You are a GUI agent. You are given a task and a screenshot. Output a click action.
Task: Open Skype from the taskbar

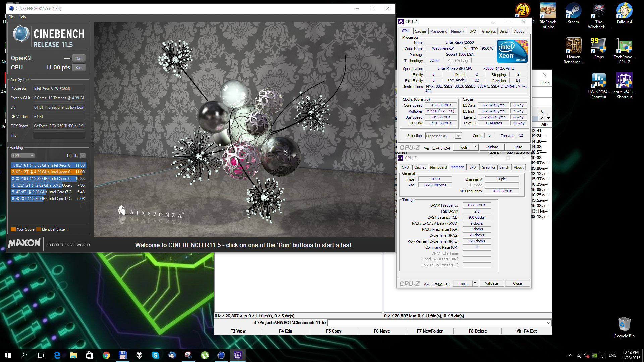coord(155,355)
